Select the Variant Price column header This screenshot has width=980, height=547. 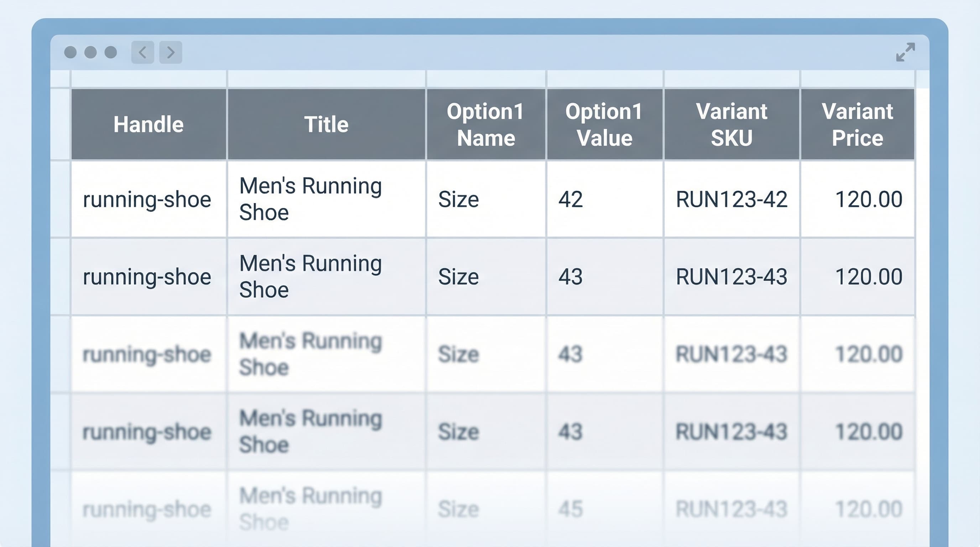[857, 124]
